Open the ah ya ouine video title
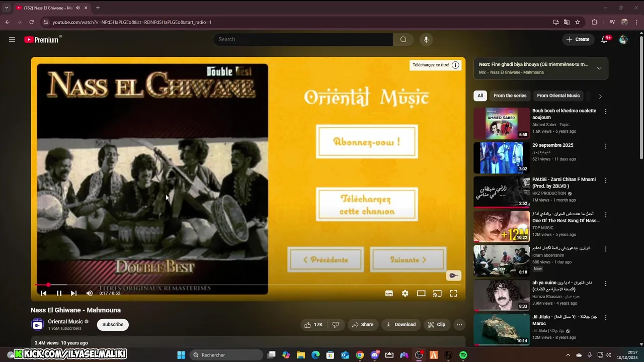Image resolution: width=644 pixels, height=362 pixels. point(562,286)
